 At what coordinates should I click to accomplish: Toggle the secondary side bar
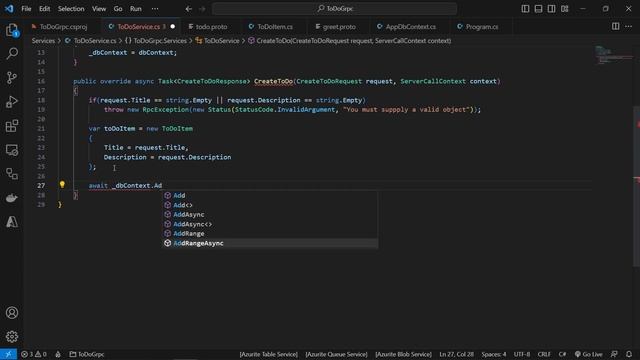(x=551, y=9)
